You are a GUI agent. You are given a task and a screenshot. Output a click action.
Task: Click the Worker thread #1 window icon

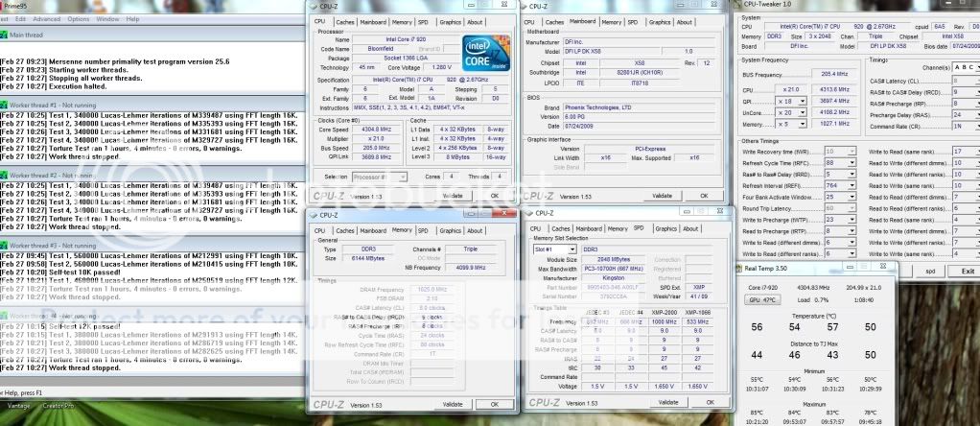tap(5, 103)
